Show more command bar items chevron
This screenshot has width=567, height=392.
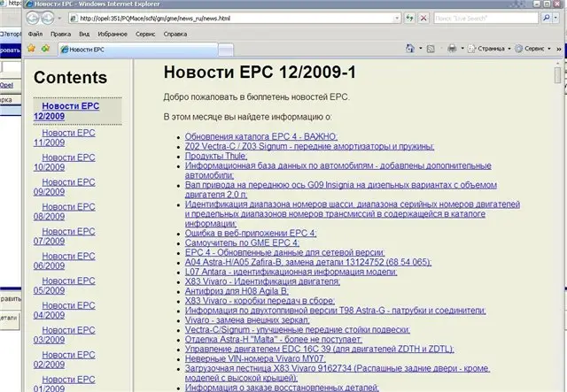coord(559,49)
